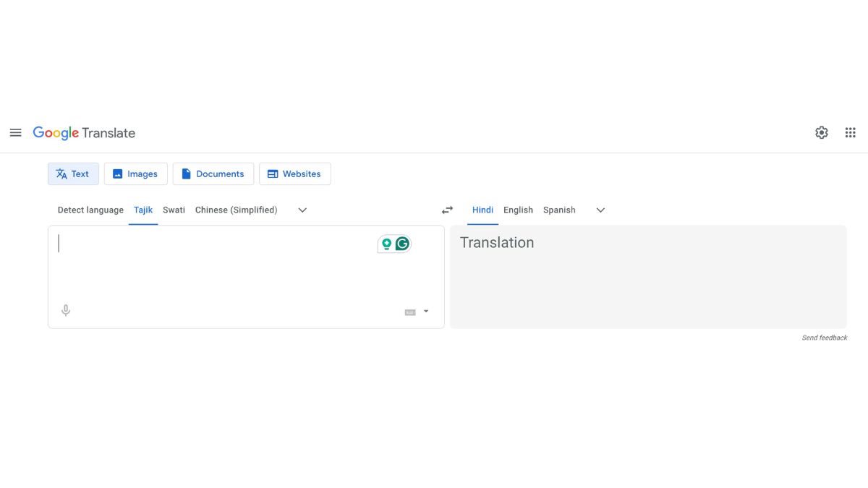
Task: Open the Google apps grid
Action: (850, 132)
